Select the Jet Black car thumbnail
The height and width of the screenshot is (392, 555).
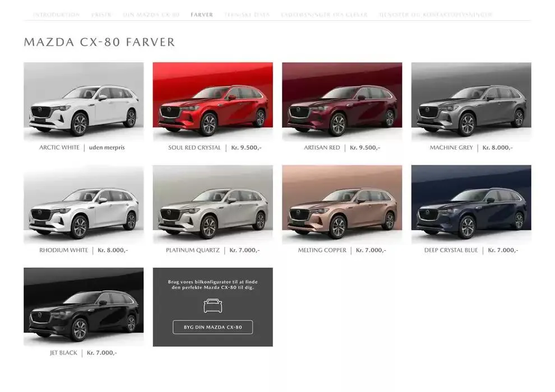click(83, 306)
